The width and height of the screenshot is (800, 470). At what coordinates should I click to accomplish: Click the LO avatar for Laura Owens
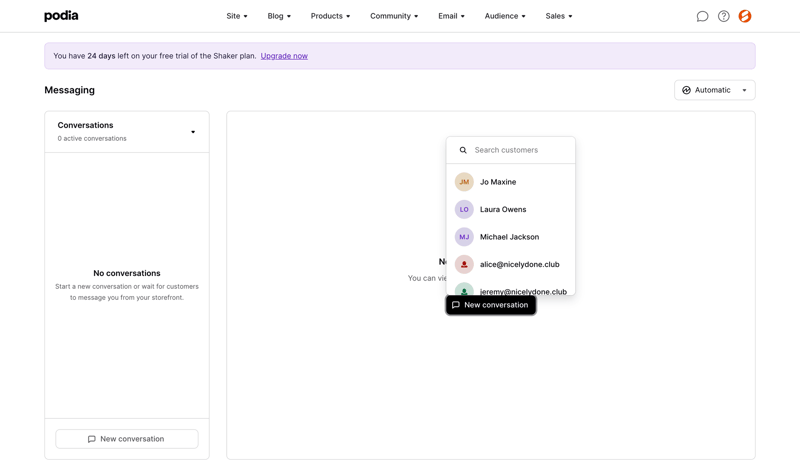point(464,209)
